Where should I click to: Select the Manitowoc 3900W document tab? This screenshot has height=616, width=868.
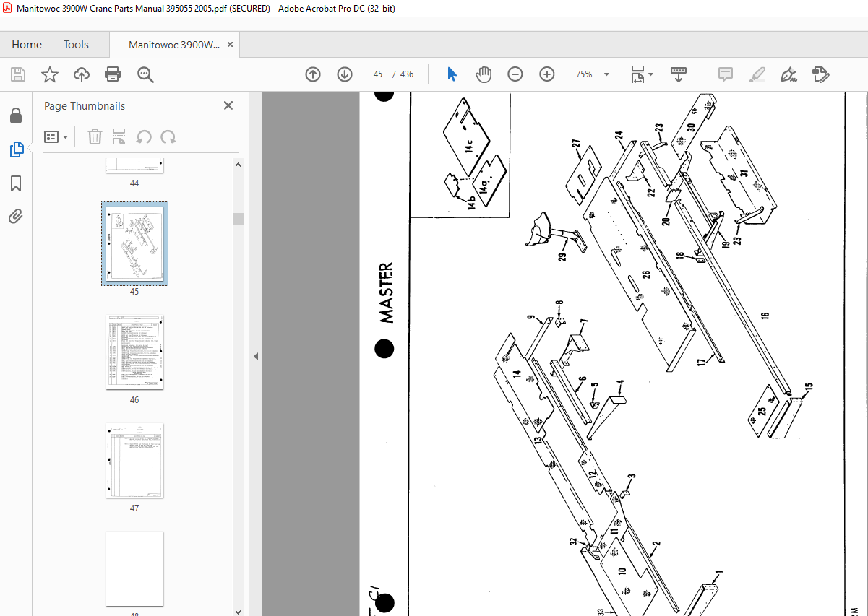point(174,45)
